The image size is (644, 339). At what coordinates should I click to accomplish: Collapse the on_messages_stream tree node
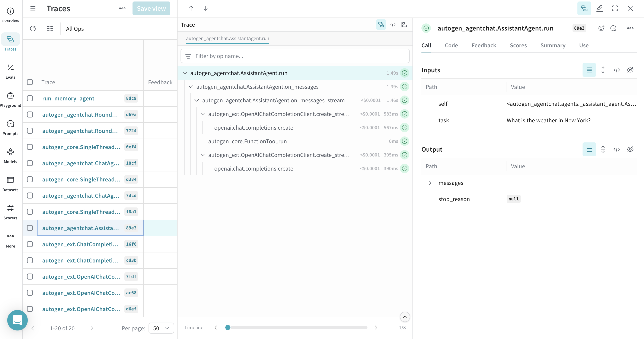point(197,100)
